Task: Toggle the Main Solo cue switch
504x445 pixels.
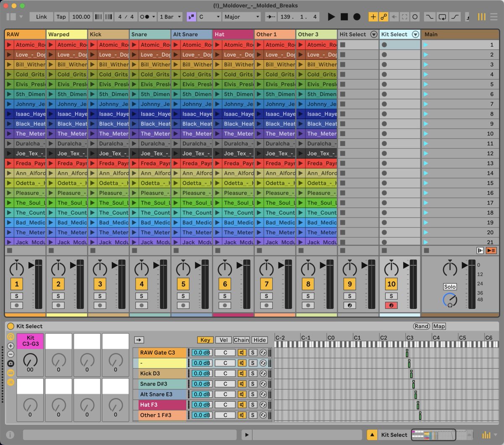Action: (x=450, y=287)
